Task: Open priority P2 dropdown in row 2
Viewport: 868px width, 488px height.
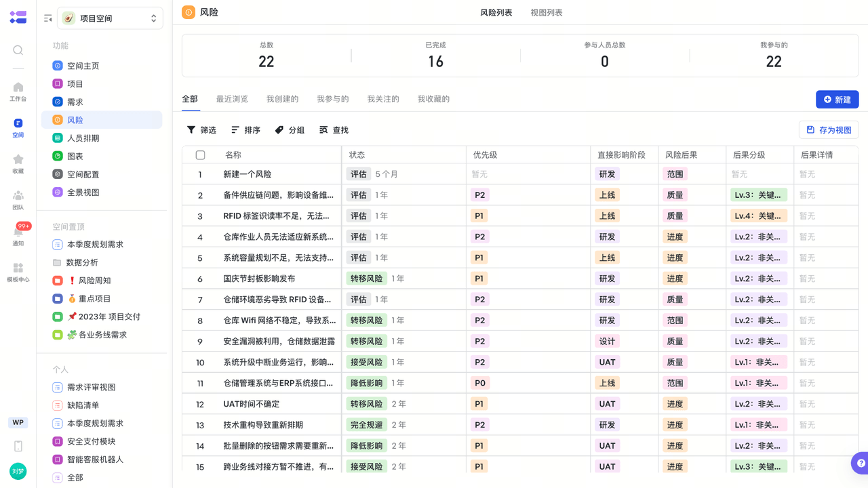Action: (480, 195)
